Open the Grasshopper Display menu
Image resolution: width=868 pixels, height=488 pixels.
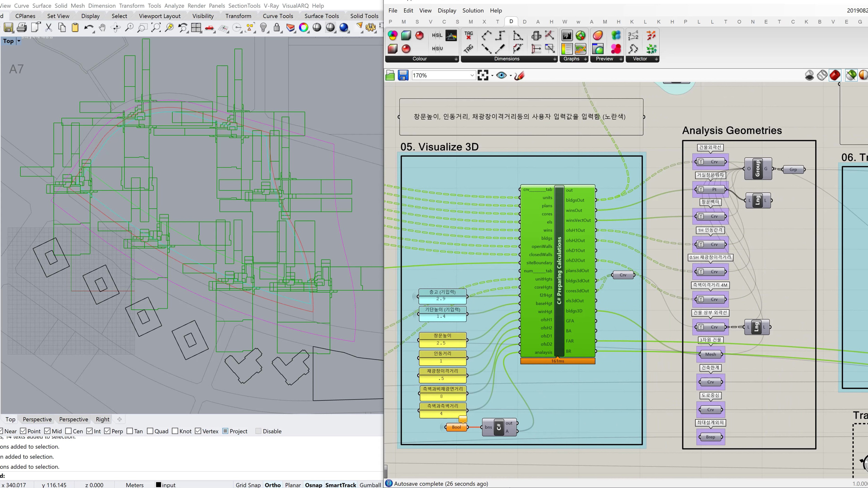click(447, 10)
